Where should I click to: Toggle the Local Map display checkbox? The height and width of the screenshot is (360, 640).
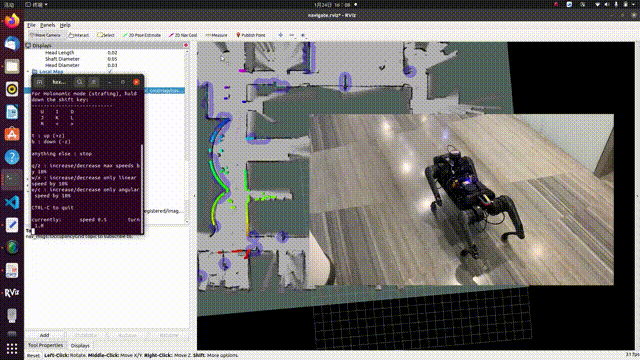point(109,71)
